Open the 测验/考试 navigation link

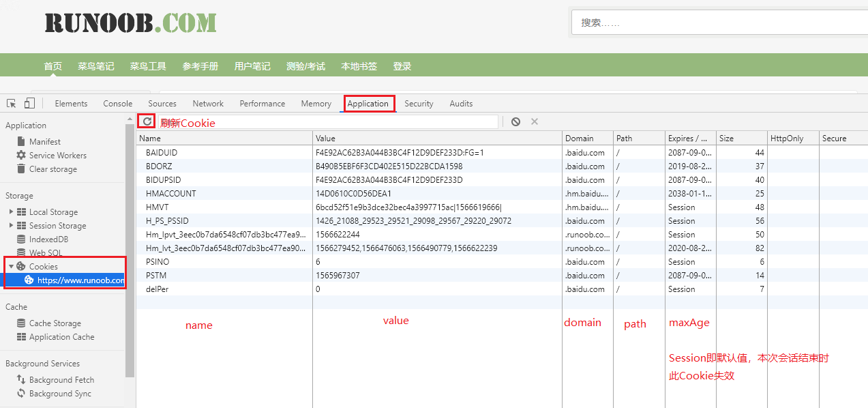pyautogui.click(x=305, y=66)
